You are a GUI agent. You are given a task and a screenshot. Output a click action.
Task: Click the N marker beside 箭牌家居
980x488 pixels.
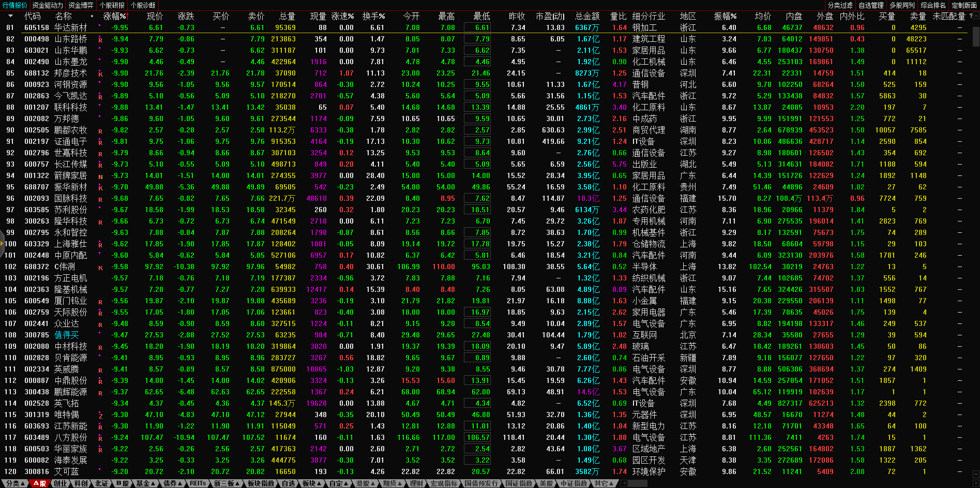pos(100,176)
